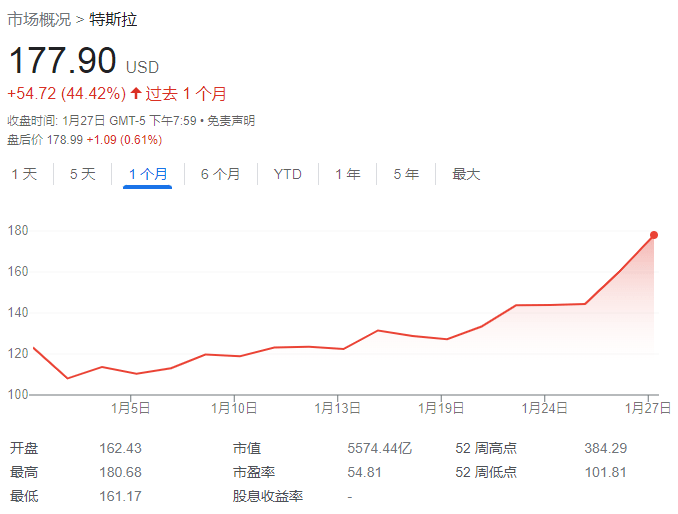
Task: Click the 160 y-axis label
Action: [x=18, y=271]
